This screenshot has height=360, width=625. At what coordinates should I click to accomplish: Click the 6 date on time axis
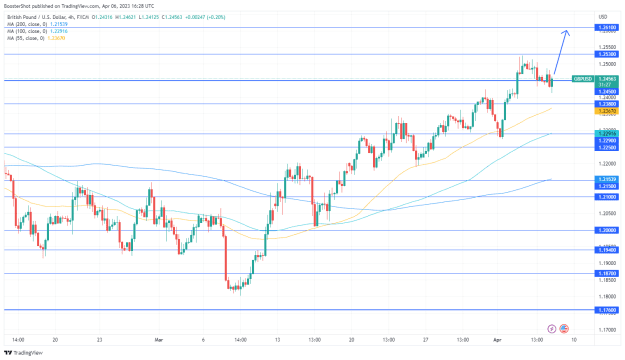coord(203,340)
